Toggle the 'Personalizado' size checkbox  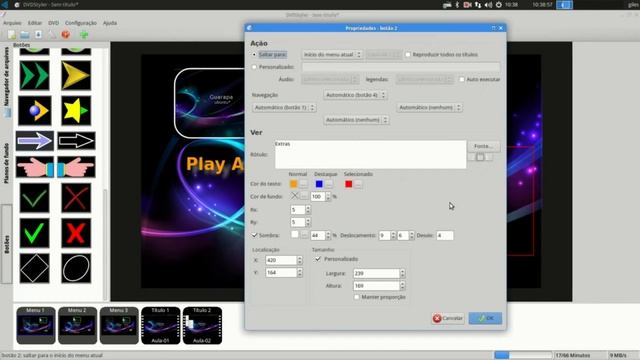318,259
